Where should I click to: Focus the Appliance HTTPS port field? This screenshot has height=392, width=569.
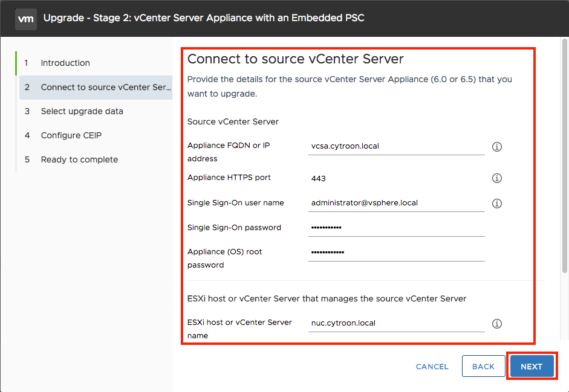(396, 178)
